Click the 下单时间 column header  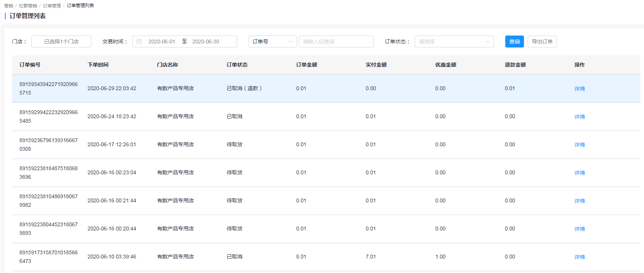pyautogui.click(x=98, y=65)
